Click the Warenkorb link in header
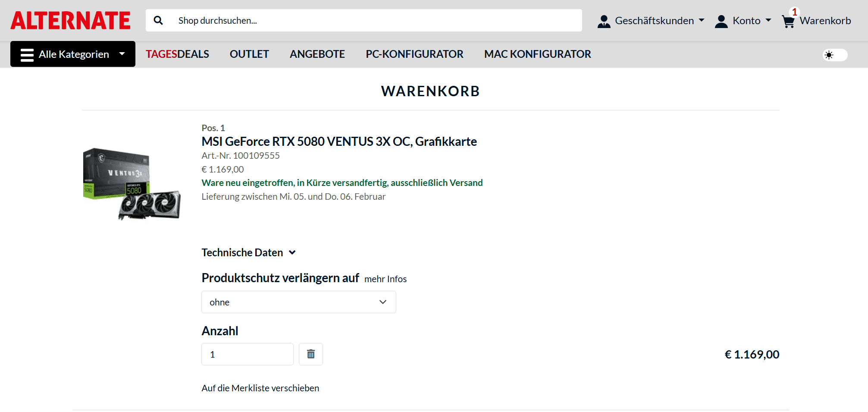Viewport: 868px width, 412px height. [825, 21]
